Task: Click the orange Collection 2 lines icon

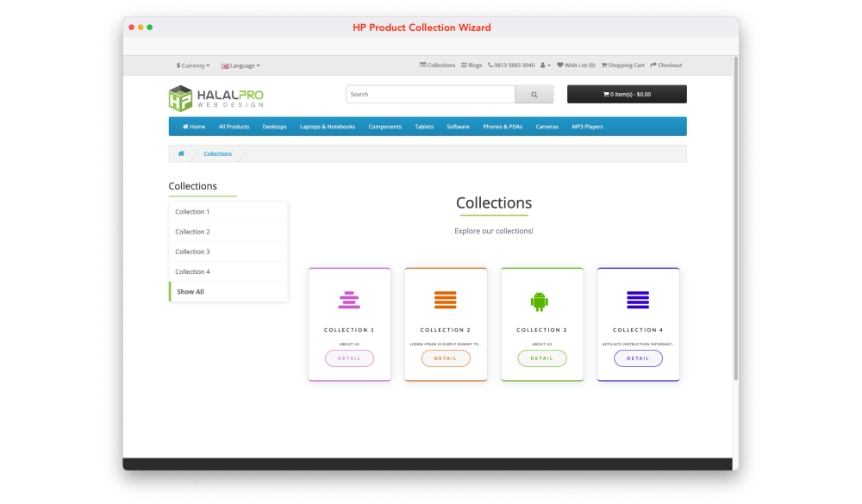Action: tap(445, 300)
